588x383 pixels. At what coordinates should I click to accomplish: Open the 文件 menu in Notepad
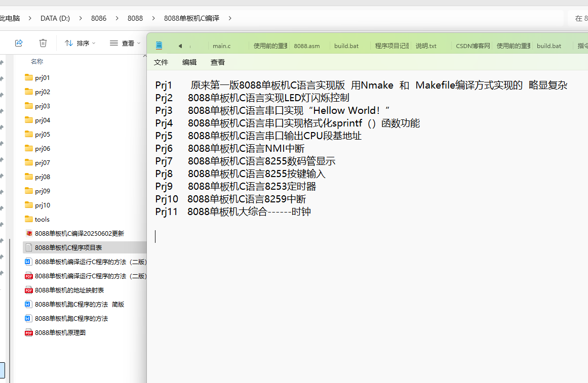click(x=161, y=62)
